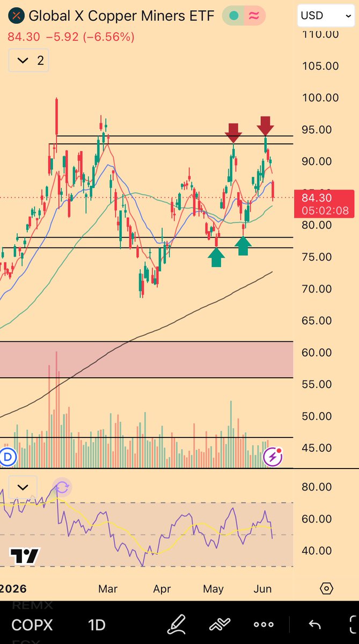
Task: Select the red shaded support zone rectangle
Action: [146, 360]
